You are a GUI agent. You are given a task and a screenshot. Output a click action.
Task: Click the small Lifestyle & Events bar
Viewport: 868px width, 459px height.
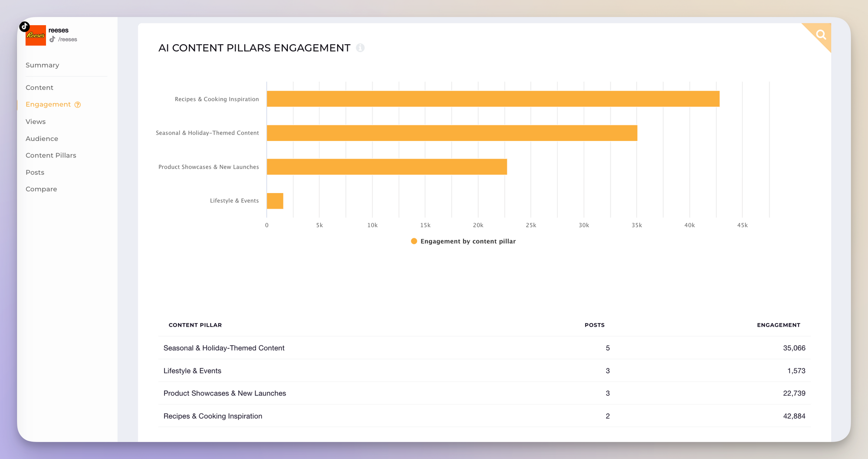[275, 201]
